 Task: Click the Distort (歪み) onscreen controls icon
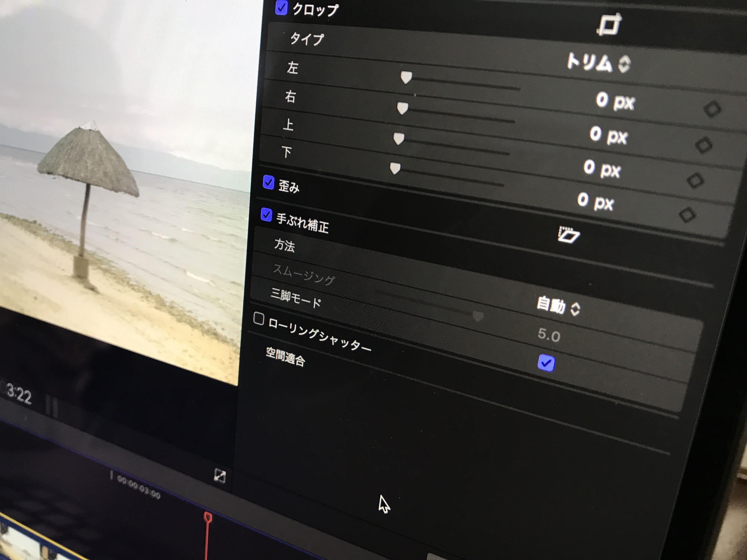[568, 235]
